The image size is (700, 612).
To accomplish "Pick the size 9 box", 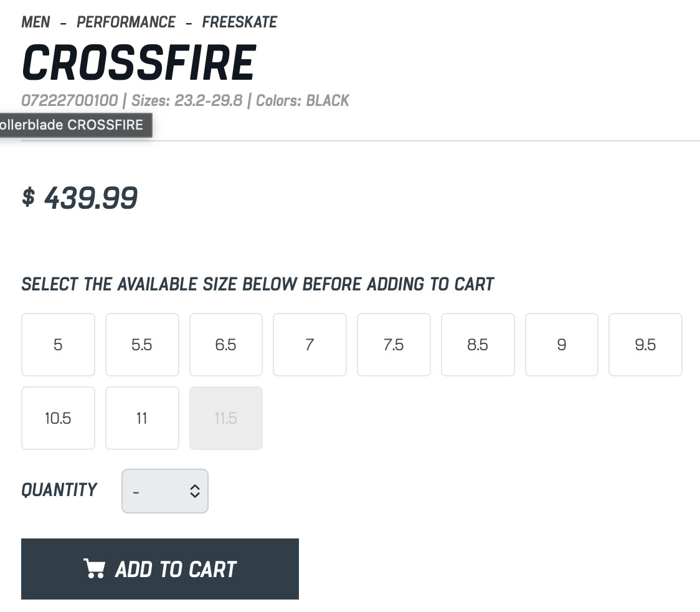I will point(561,345).
